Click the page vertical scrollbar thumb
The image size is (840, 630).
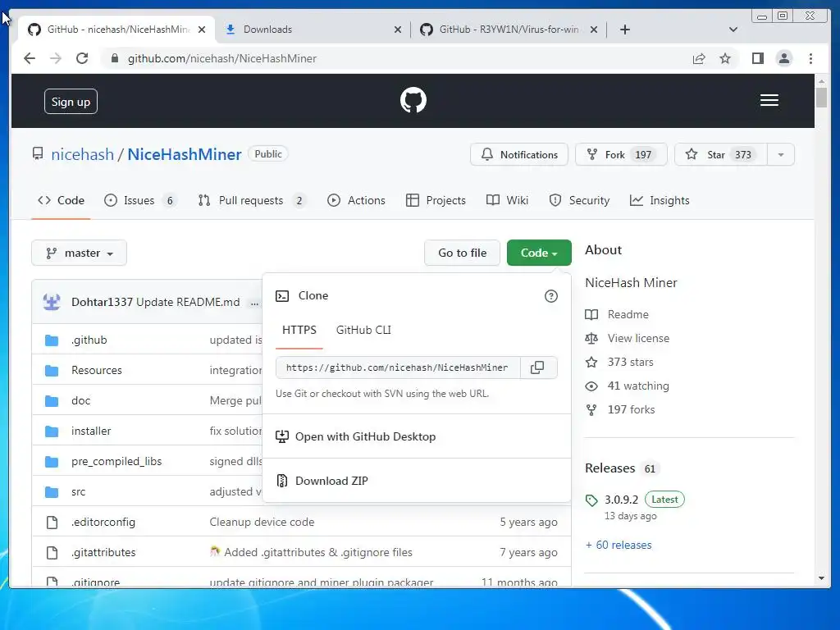tap(821, 98)
